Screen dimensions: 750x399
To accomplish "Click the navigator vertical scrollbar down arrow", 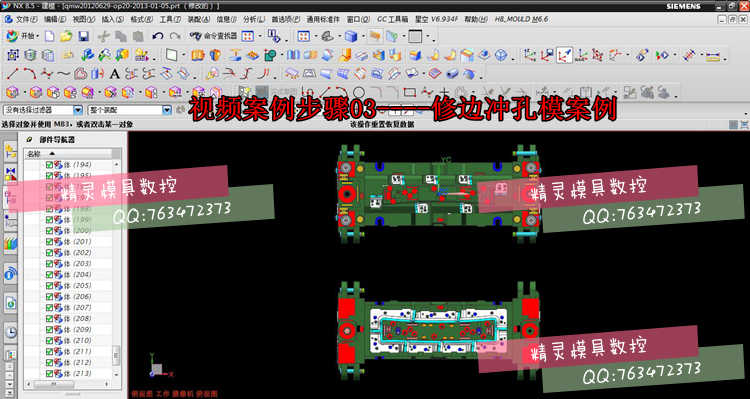I will [x=116, y=375].
